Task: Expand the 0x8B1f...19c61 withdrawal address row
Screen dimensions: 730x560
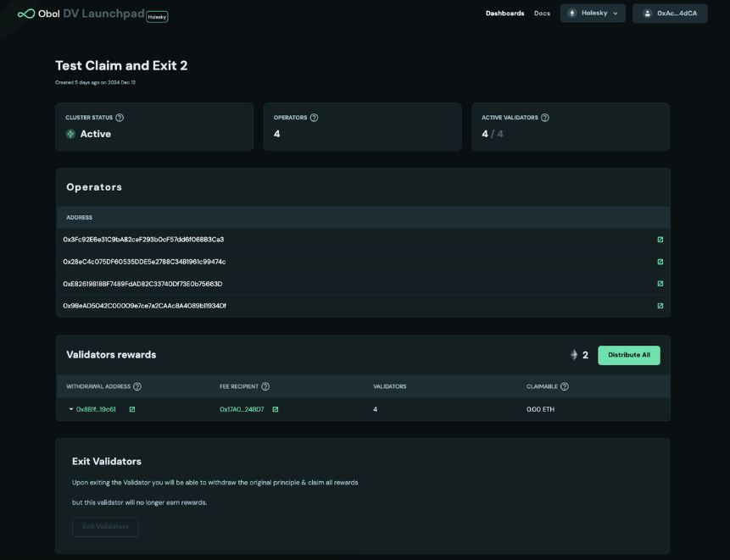Action: pos(71,409)
